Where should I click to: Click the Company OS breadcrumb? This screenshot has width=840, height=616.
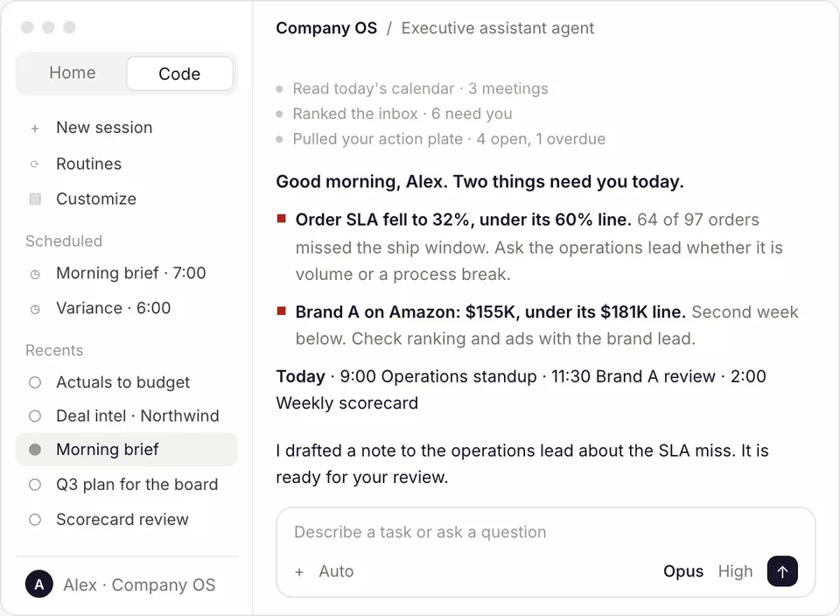tap(326, 28)
